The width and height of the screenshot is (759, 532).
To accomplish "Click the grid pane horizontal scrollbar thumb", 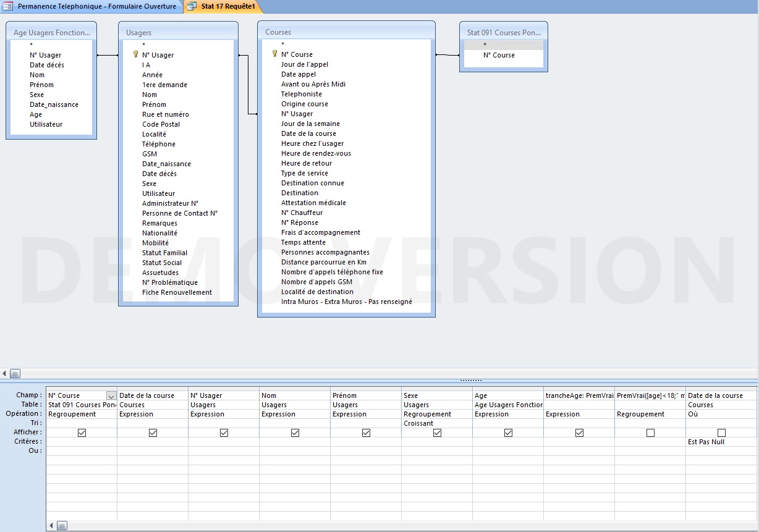I will [62, 526].
